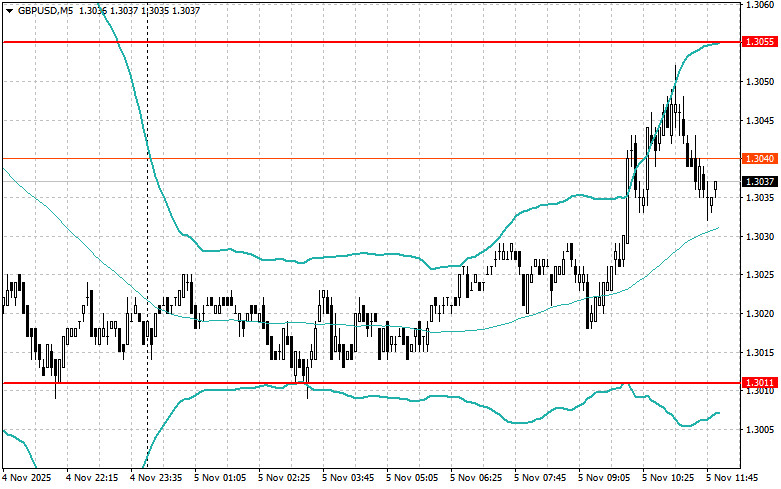Click the 5 Nov 06:25 time label
The height and width of the screenshot is (489, 781).
[x=476, y=478]
